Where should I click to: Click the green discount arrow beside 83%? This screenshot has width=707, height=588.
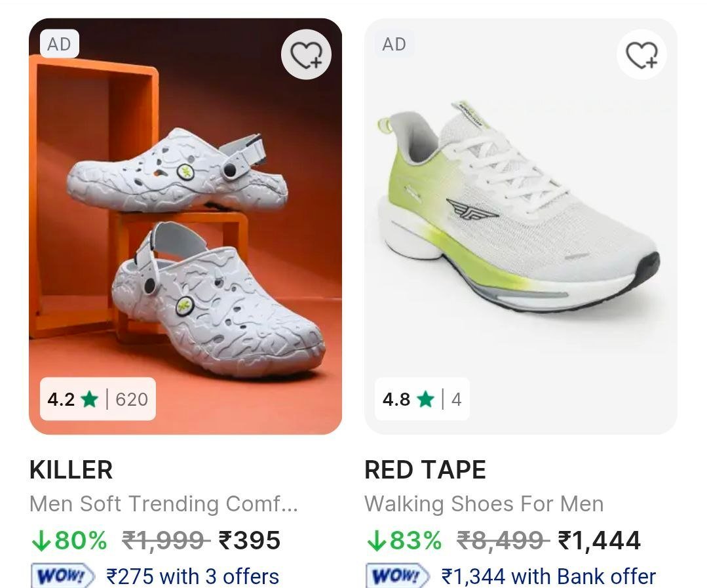point(375,541)
